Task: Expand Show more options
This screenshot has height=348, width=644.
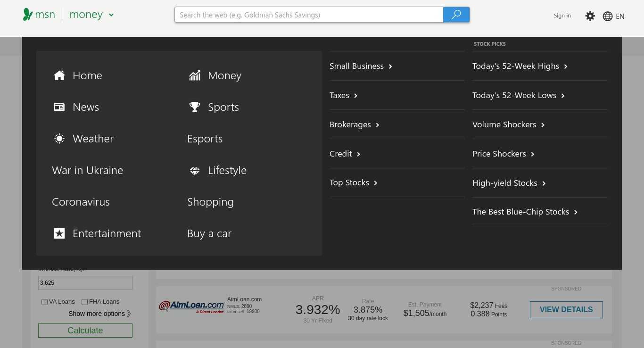Action: (x=99, y=314)
